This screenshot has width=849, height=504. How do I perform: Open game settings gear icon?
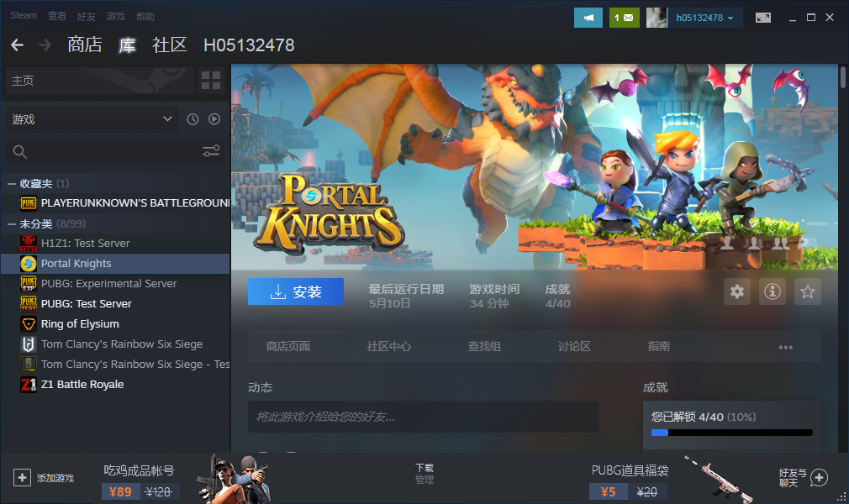pyautogui.click(x=737, y=291)
